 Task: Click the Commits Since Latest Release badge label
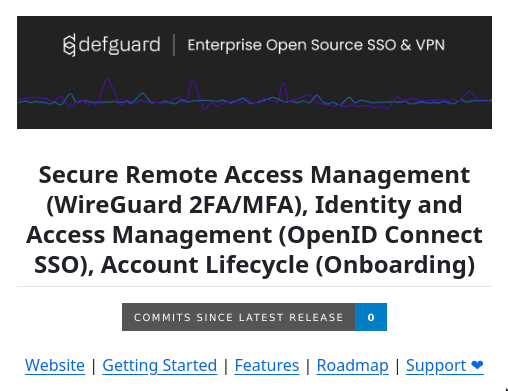[x=239, y=317]
